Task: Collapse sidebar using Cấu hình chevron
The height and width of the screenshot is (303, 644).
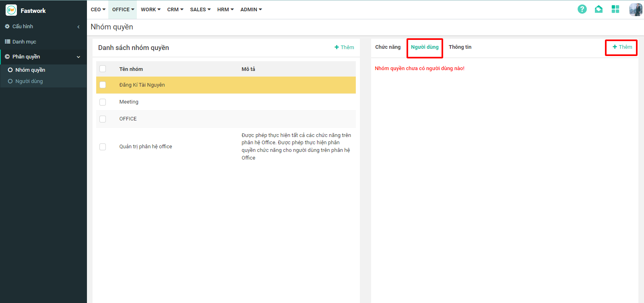Action: tap(78, 27)
